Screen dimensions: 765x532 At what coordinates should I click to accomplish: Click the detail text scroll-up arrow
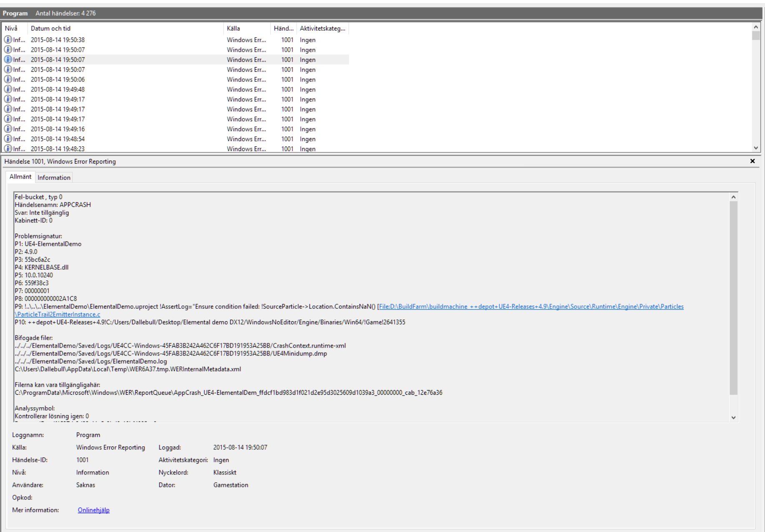(x=734, y=197)
